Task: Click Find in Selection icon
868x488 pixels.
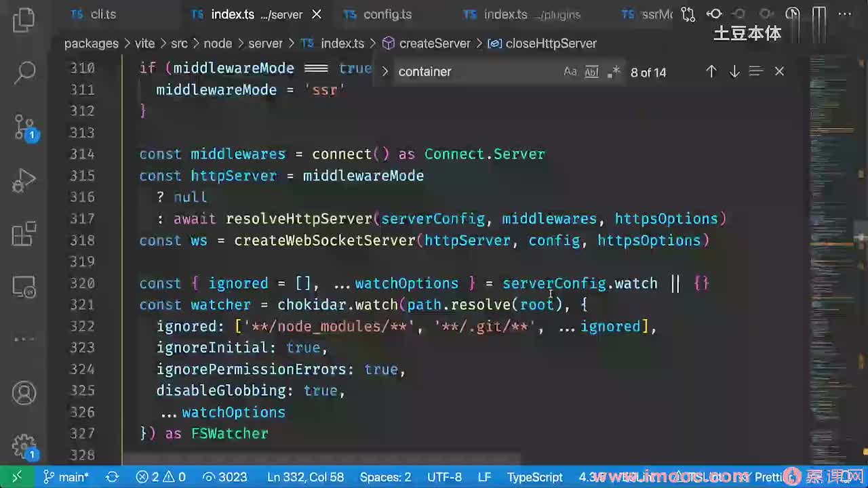Action: click(x=756, y=71)
